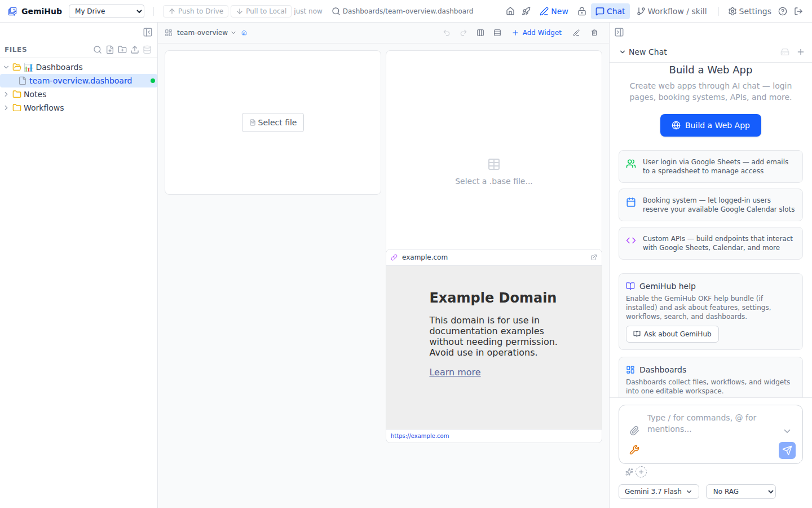812x508 pixels.
Task: Click the Ask about GemiHub button
Action: pyautogui.click(x=672, y=334)
